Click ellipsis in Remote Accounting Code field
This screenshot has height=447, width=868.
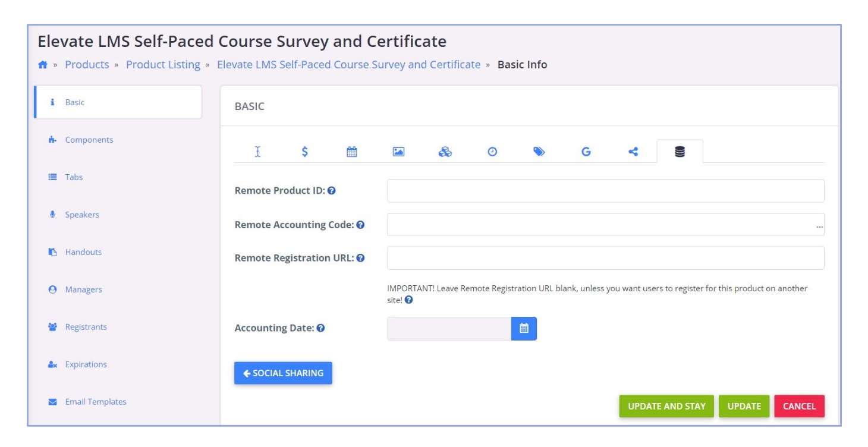tap(820, 226)
